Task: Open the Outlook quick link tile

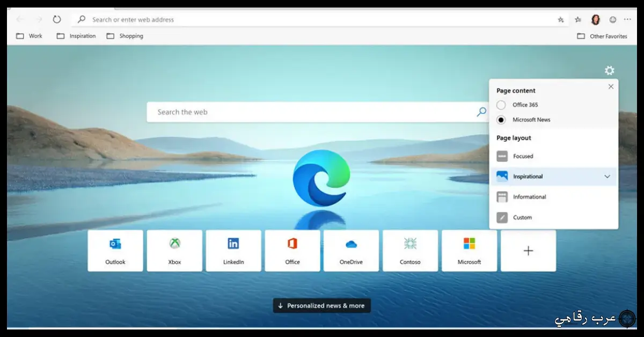Action: pos(115,251)
